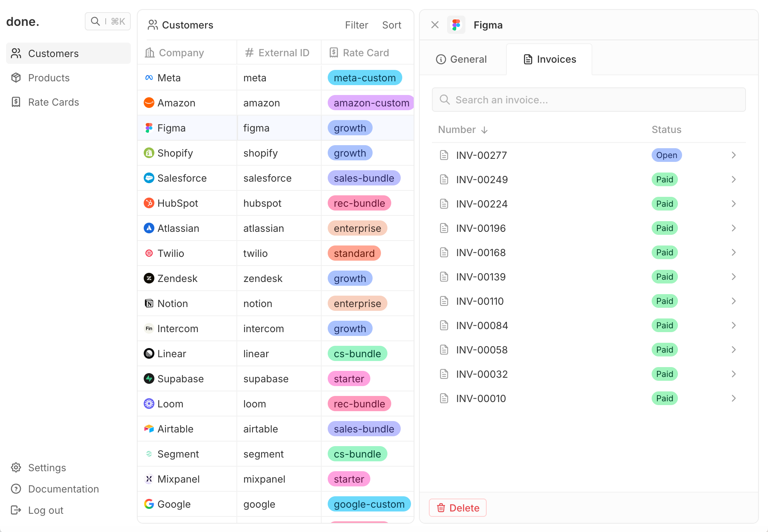Click the google-custom rate card tag
The height and width of the screenshot is (532, 768).
[x=369, y=504]
